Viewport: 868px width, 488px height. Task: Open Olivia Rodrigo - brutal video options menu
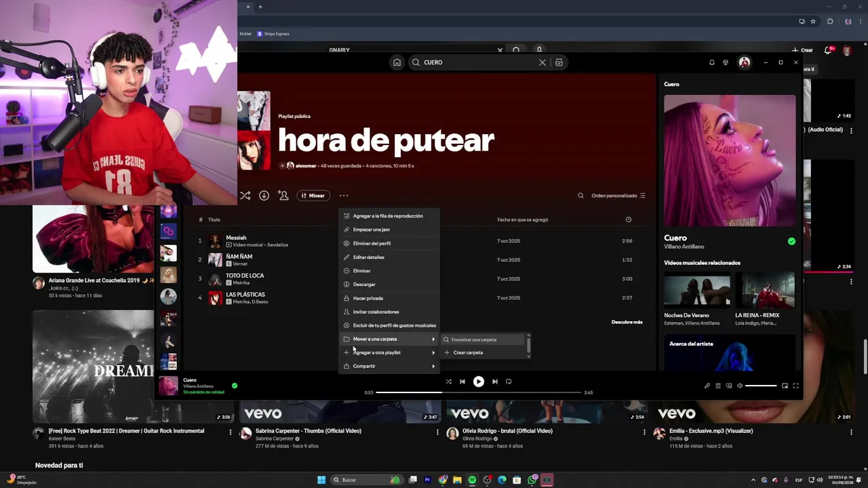[x=644, y=432]
